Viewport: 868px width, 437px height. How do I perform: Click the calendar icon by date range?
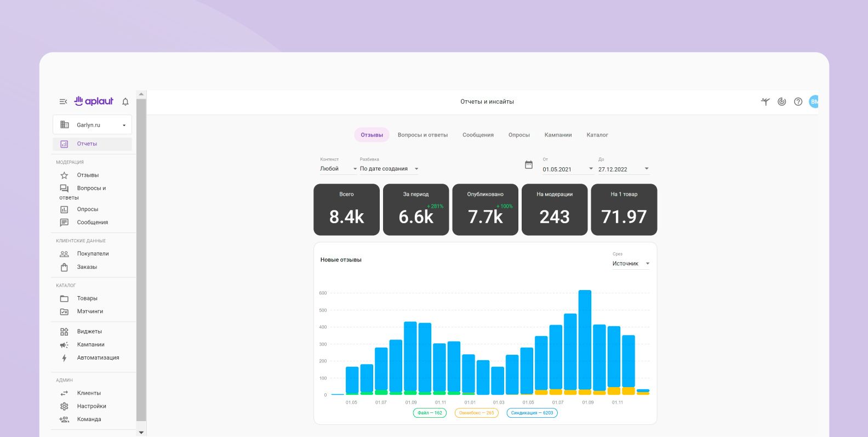coord(529,165)
